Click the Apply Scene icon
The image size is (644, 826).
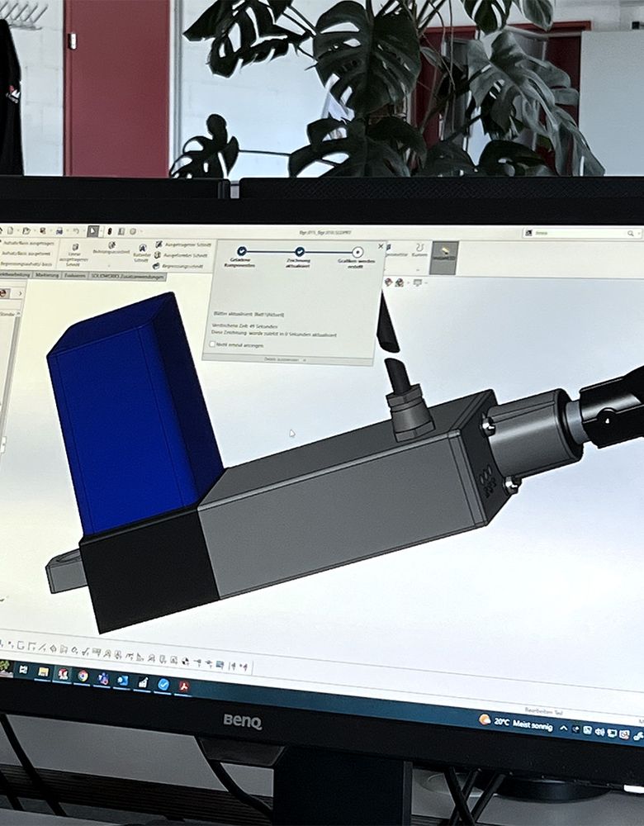pyautogui.click(x=400, y=282)
